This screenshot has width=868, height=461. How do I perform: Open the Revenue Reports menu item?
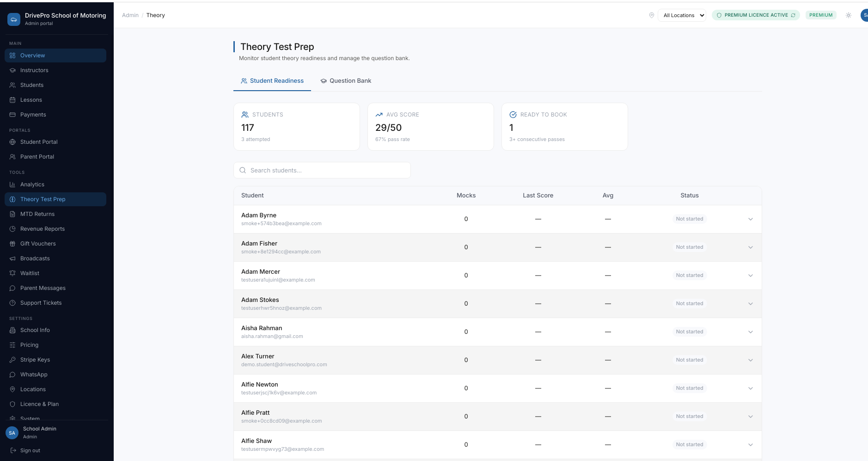[55, 229]
